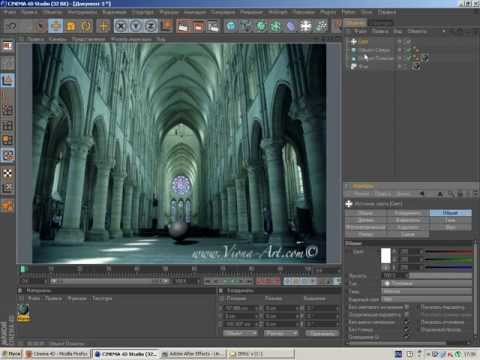Open the Видимый свет dropdown
The width and height of the screenshot is (480, 360).
(x=427, y=299)
